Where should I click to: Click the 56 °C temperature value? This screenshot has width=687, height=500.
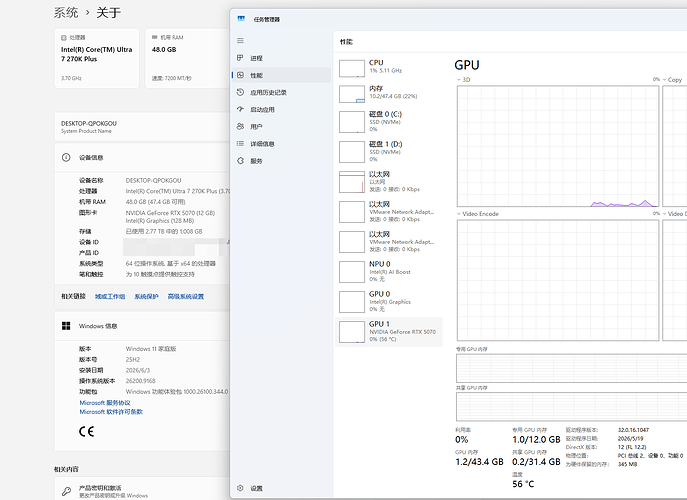pos(523,484)
